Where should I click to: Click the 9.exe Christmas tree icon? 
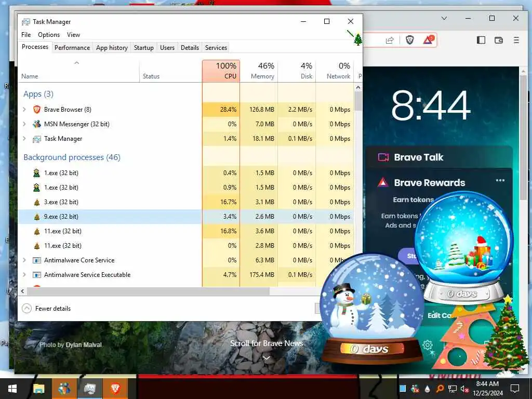point(37,217)
